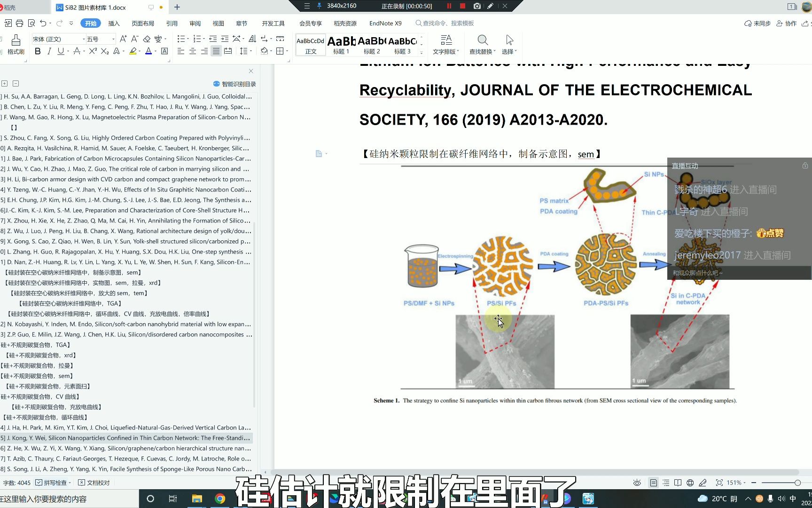812x508 pixels.
Task: Switch to the 引用 (References) tab
Action: (172, 23)
